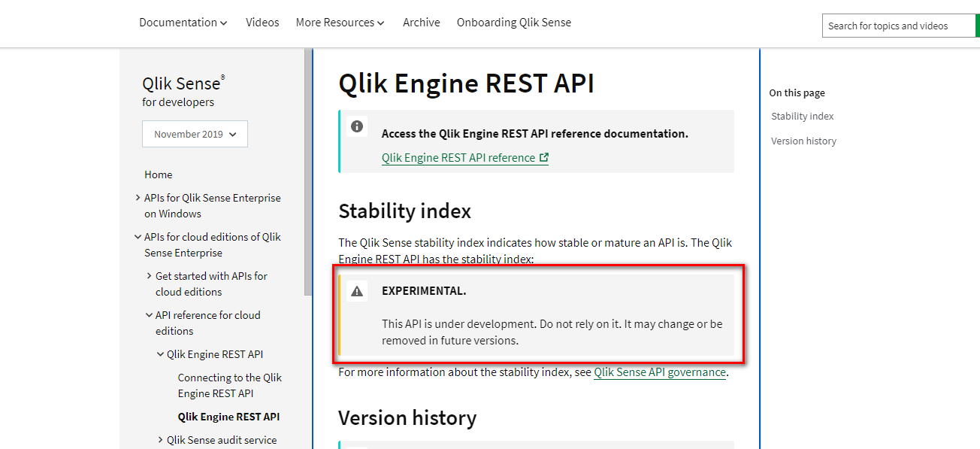Expand APIs for Qlik Sense Enterprise on Windows
This screenshot has height=449, width=980.
[138, 198]
